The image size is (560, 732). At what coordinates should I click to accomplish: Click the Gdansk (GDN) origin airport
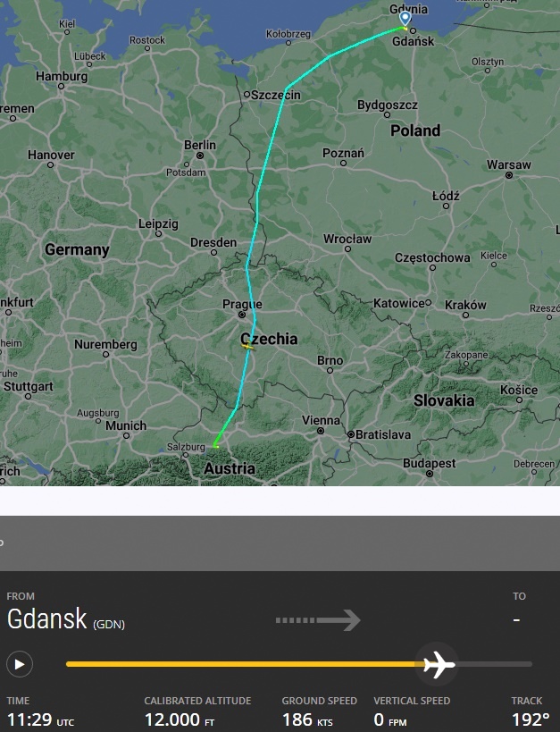66,619
